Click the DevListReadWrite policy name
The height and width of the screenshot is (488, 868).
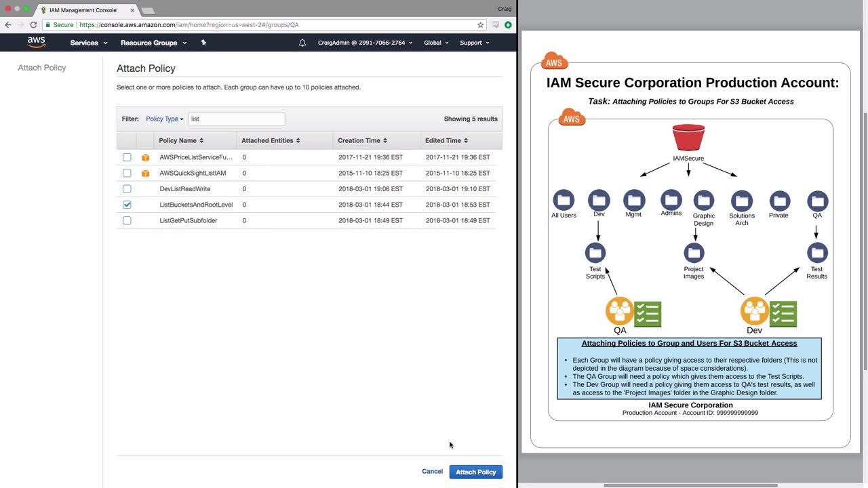pyautogui.click(x=185, y=189)
